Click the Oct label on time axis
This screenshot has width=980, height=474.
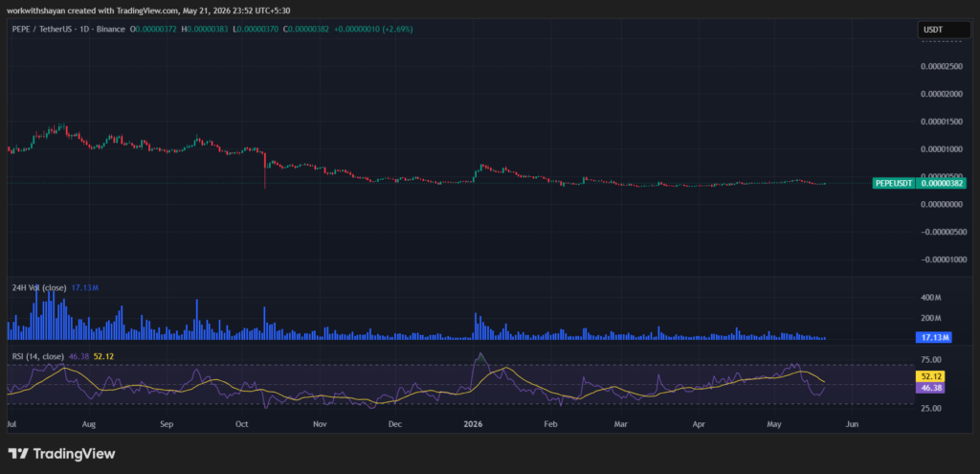(242, 424)
